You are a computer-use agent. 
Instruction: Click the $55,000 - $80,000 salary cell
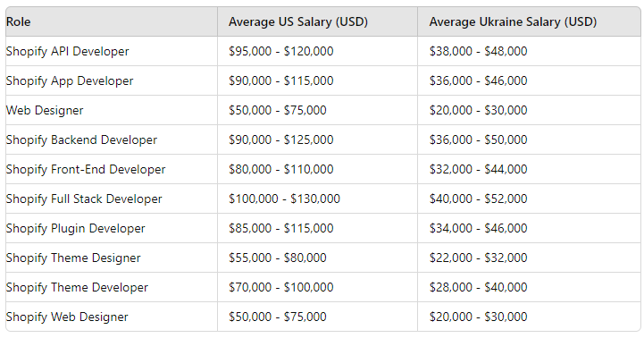point(317,258)
